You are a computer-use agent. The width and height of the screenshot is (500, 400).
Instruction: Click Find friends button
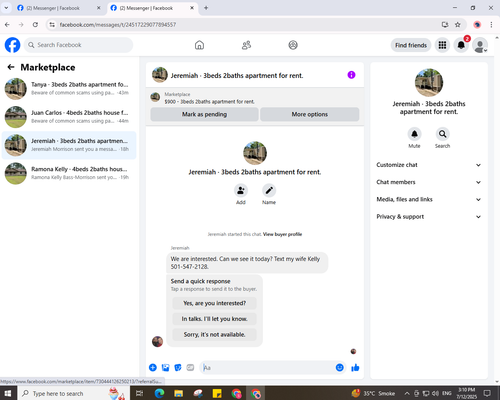coord(411,45)
